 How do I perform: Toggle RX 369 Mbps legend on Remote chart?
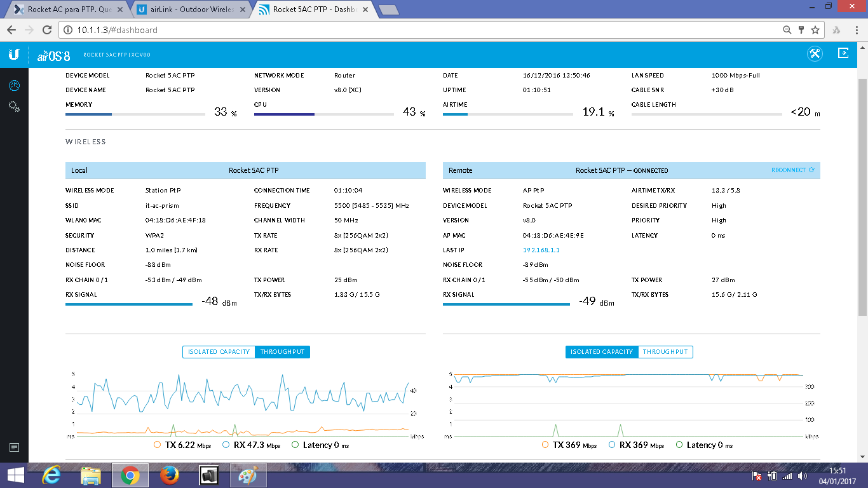pyautogui.click(x=637, y=445)
